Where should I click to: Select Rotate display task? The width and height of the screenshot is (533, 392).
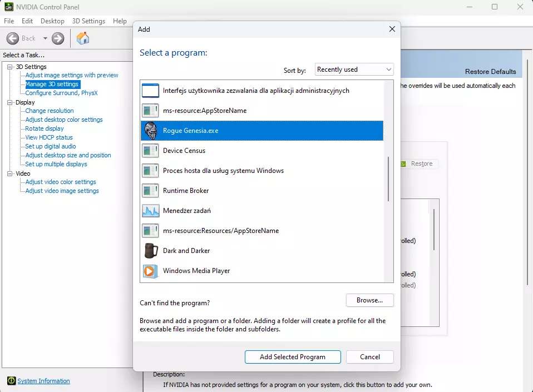(x=45, y=128)
